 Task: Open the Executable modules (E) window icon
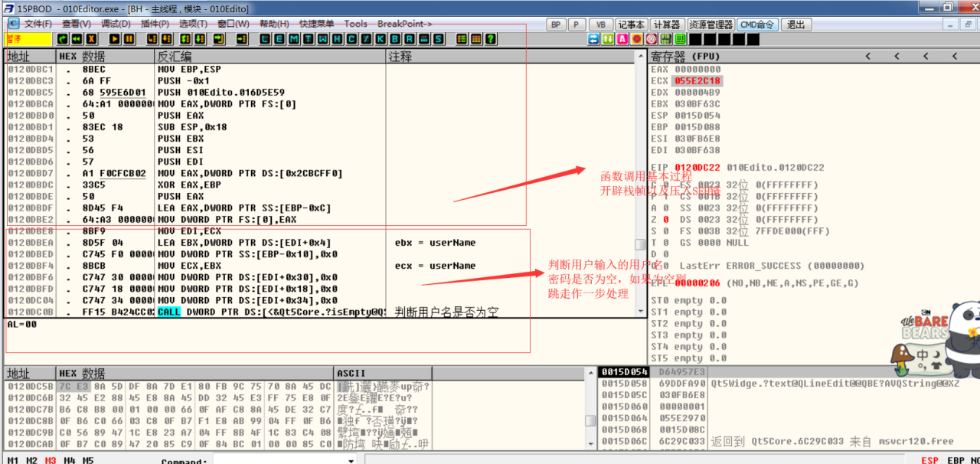(x=279, y=39)
